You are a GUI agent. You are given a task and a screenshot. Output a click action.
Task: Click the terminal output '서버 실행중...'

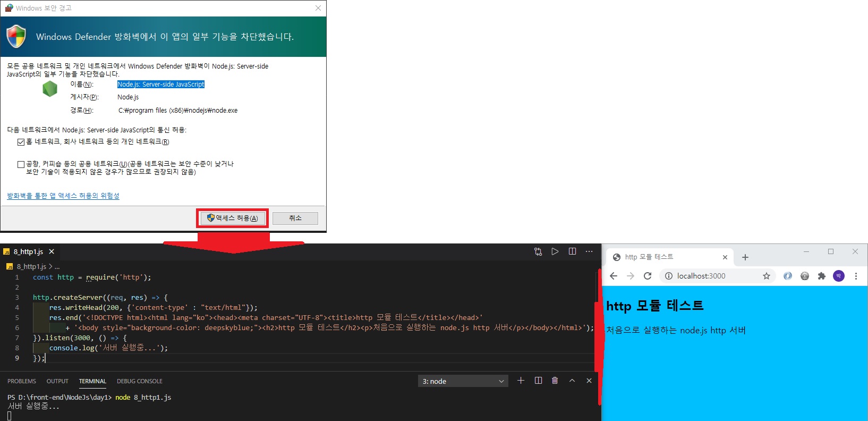pos(33,406)
